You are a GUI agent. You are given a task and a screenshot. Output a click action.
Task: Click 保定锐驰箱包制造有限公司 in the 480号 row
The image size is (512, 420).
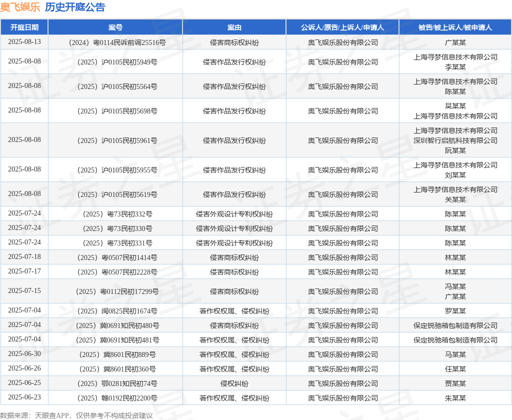455,325
